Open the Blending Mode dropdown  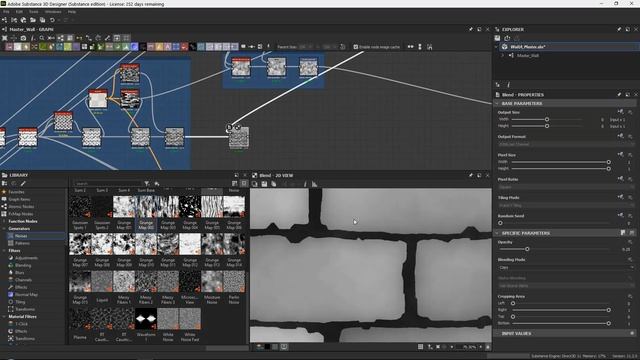pyautogui.click(x=565, y=268)
